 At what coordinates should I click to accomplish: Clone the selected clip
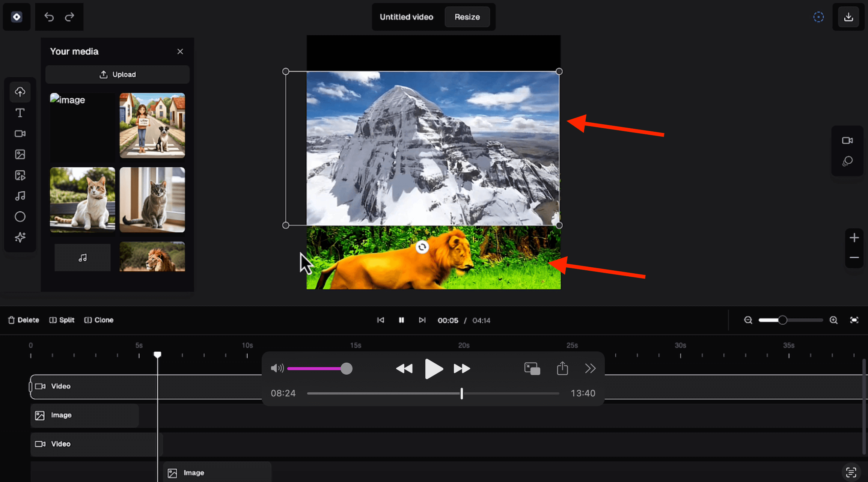click(x=99, y=320)
